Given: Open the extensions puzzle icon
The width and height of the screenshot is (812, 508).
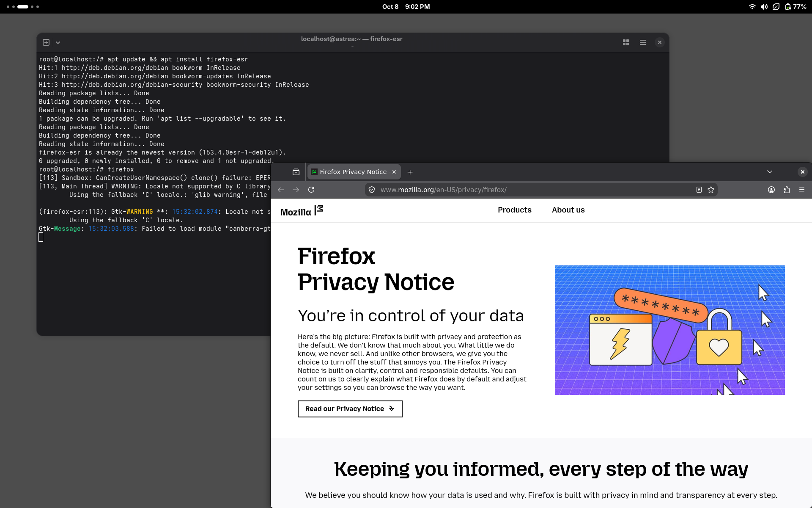Looking at the screenshot, I should [x=787, y=190].
